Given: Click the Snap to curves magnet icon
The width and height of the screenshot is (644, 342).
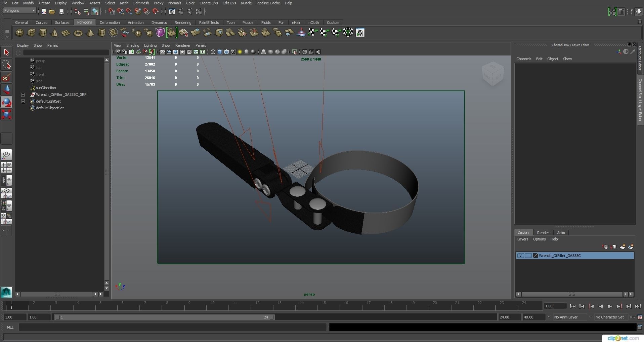Looking at the screenshot, I should [x=121, y=12].
